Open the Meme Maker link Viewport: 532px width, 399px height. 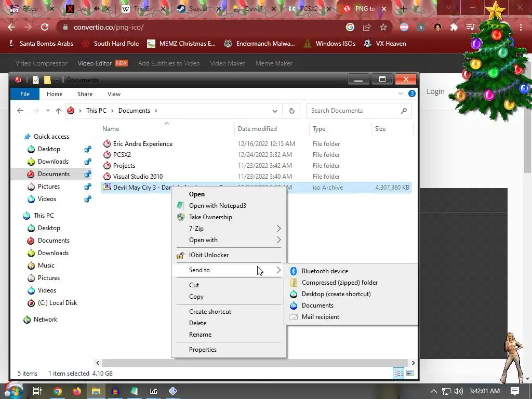(x=274, y=63)
